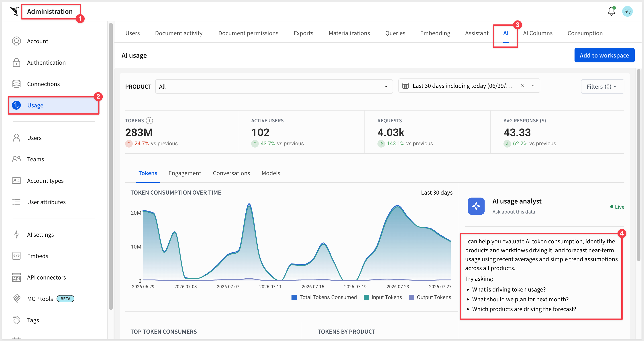
Task: Open the PRODUCT All dropdown
Action: point(274,86)
